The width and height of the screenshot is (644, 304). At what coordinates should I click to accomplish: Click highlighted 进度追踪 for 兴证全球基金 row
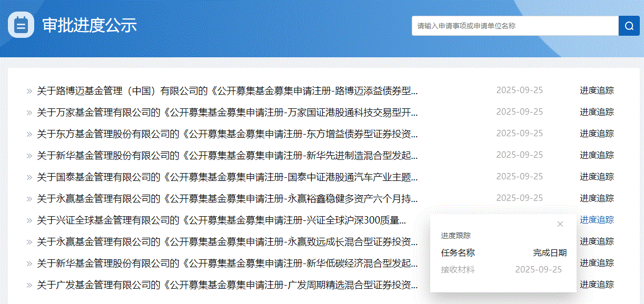click(x=597, y=220)
